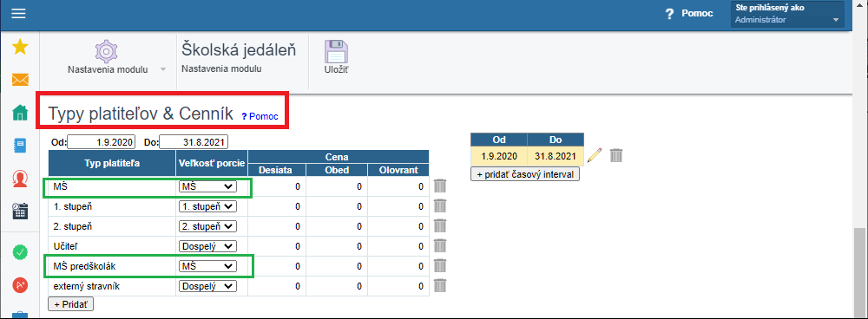This screenshot has width=868, height=319.
Task: Open the favorites star in sidebar
Action: point(20,48)
